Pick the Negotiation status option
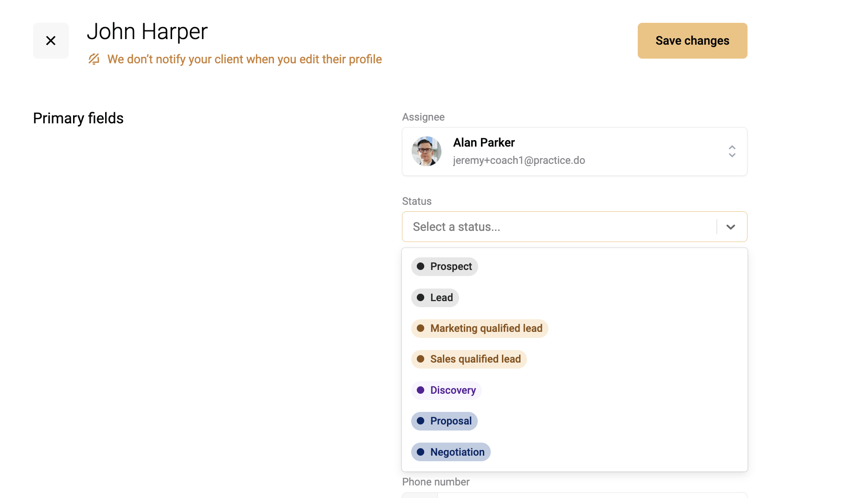 (x=451, y=452)
